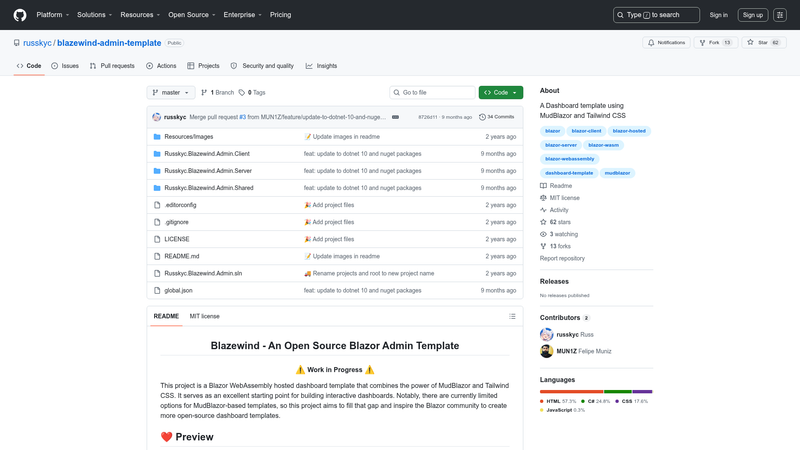The height and width of the screenshot is (450, 800).
Task: Click the CSS purple segment of language bar
Action: point(642,392)
